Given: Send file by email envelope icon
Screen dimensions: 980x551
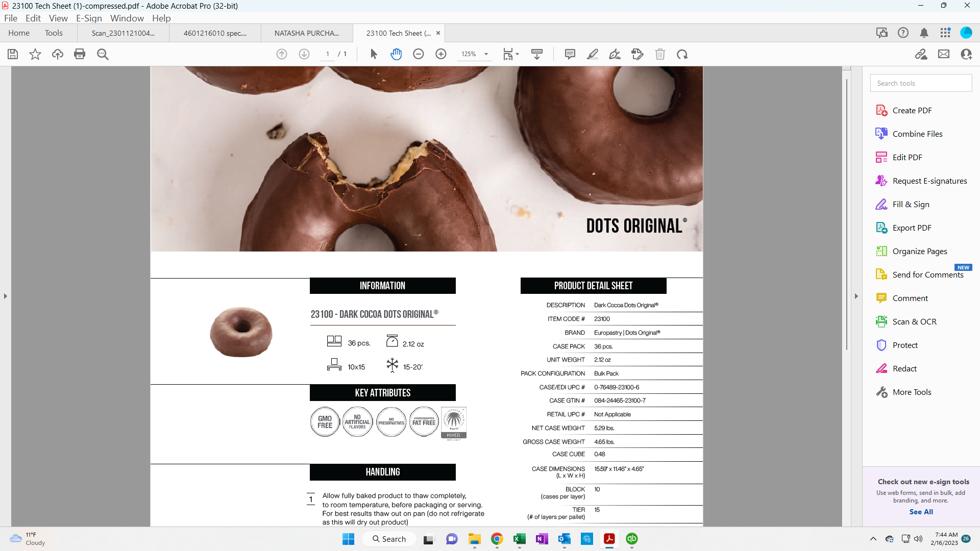Looking at the screenshot, I should (x=944, y=54).
